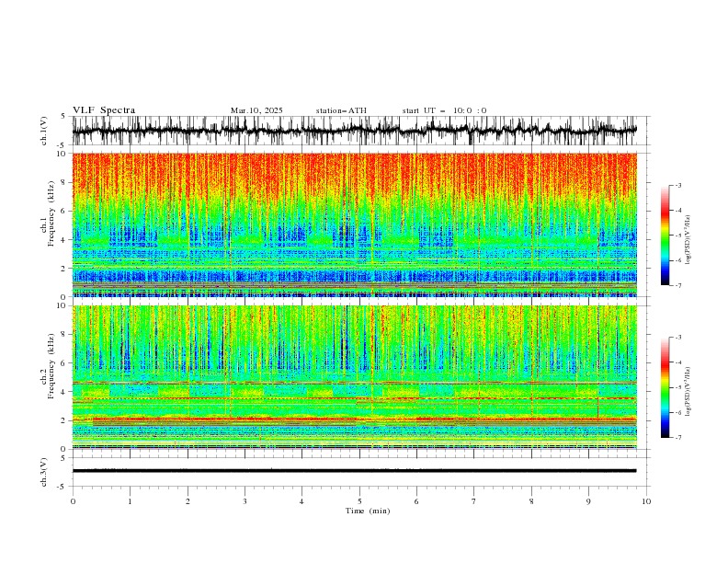The height and width of the screenshot is (563, 728).
Task: Click time axis tick label "9"
Action: coord(588,501)
